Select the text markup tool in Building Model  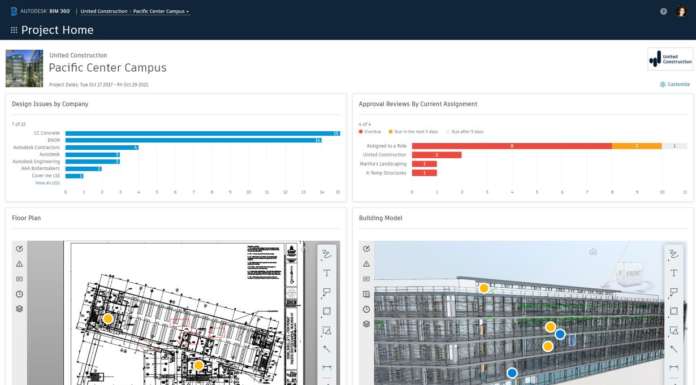(x=674, y=273)
